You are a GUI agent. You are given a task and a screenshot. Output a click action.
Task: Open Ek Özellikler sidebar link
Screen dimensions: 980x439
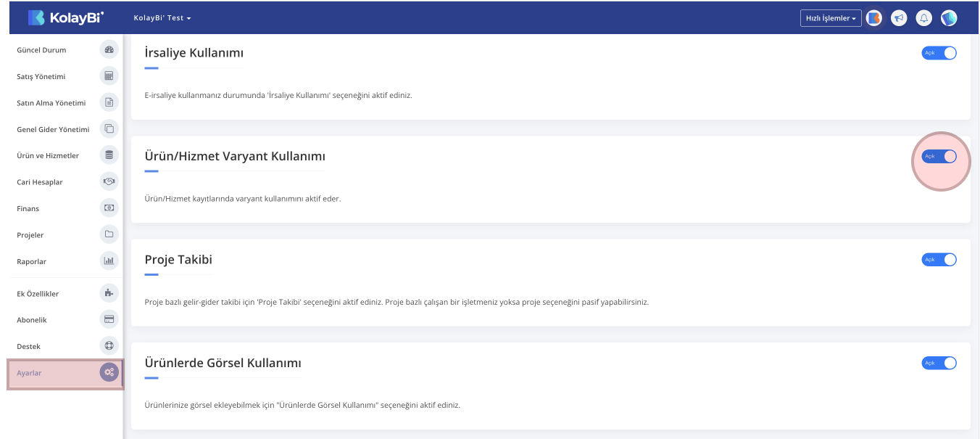pyautogui.click(x=38, y=294)
